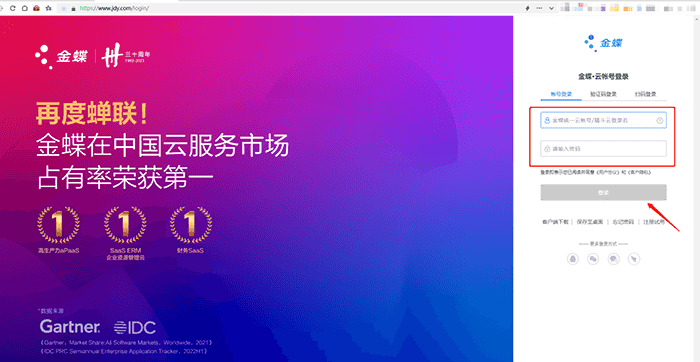Click the padlock site security icon
The height and width of the screenshot is (362, 700).
pyautogui.click(x=73, y=8)
